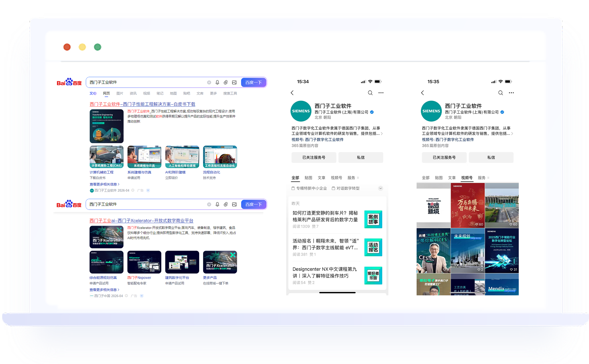589x364 pixels.
Task: Click the Baidu logo next to the Xcelerator search bar
Action: (69, 204)
